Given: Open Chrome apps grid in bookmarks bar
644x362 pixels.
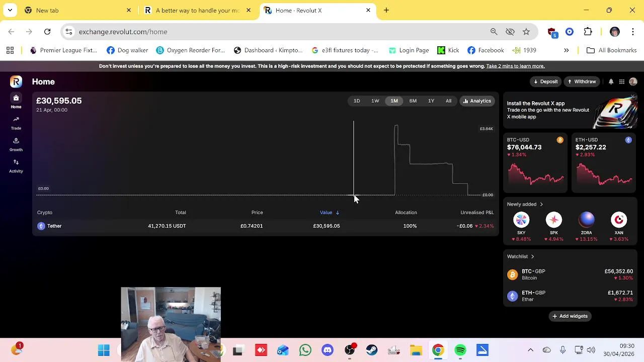Looking at the screenshot, I should (10, 50).
